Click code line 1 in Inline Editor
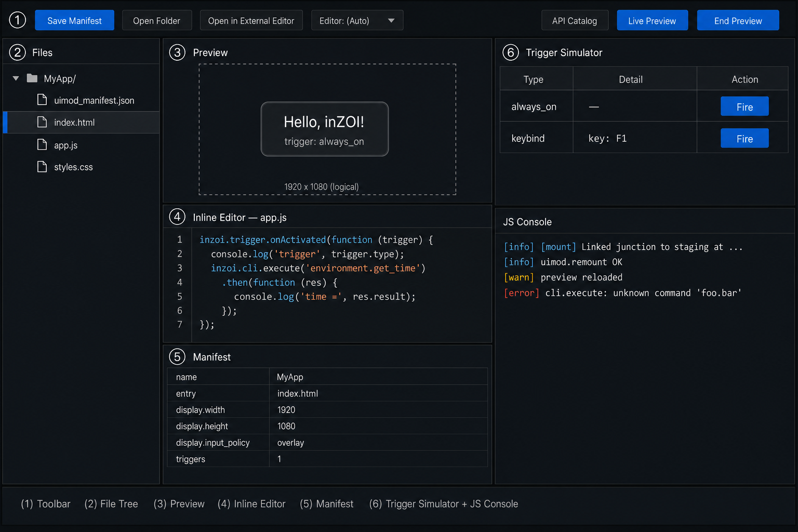This screenshot has height=532, width=798. pos(316,240)
